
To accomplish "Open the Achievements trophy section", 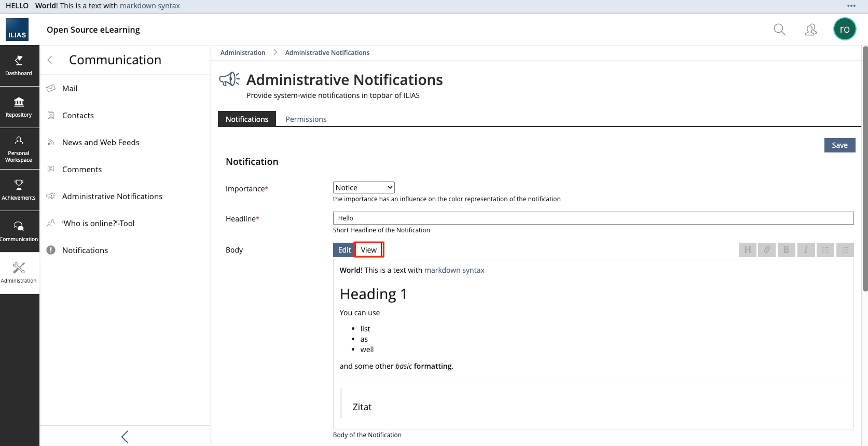I will point(19,190).
